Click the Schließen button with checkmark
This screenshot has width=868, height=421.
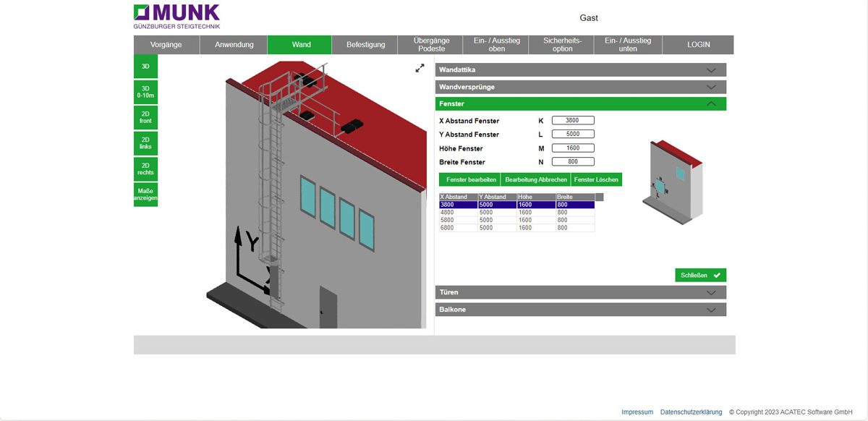pyautogui.click(x=700, y=276)
